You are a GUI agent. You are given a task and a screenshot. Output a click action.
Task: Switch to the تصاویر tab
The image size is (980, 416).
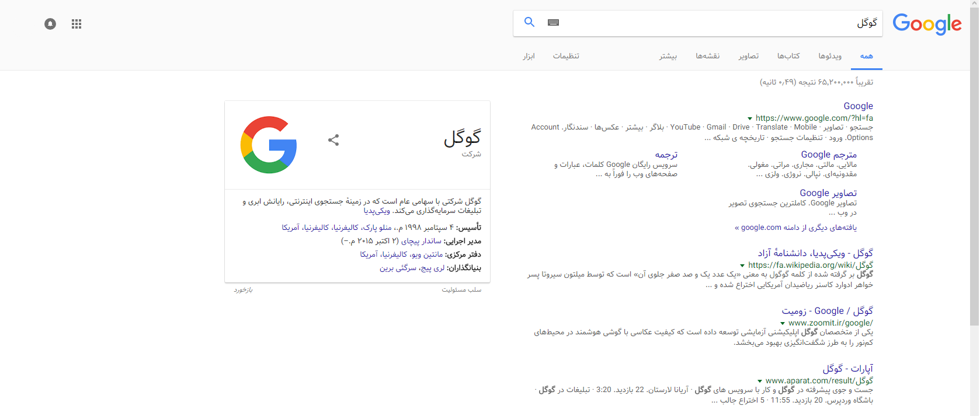pos(749,56)
